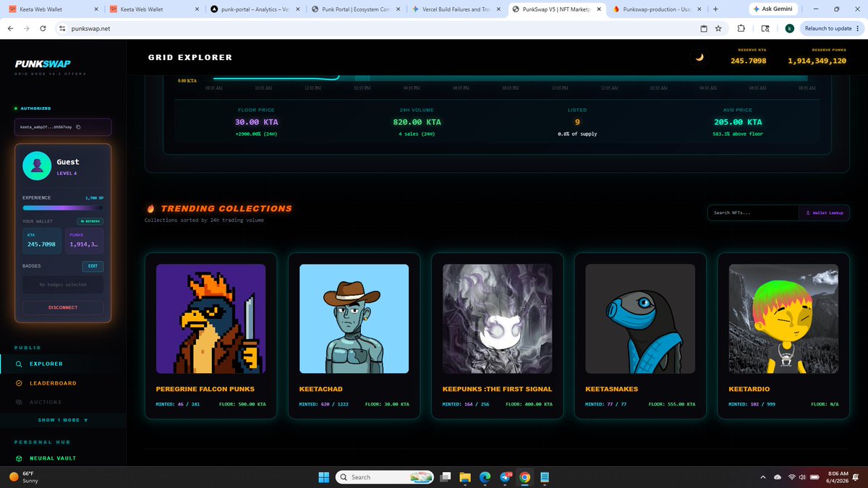Open the volume control in system tray
This screenshot has width=868, height=488.
point(804,477)
